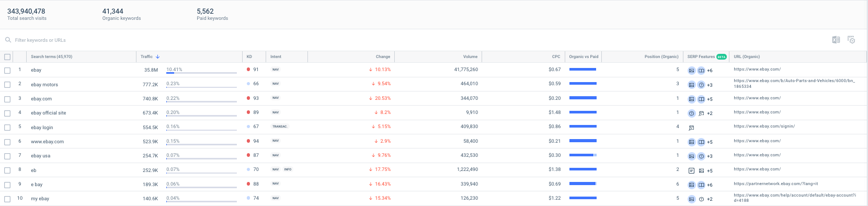Click the image SERP icon in the ebay.com row

(x=691, y=99)
